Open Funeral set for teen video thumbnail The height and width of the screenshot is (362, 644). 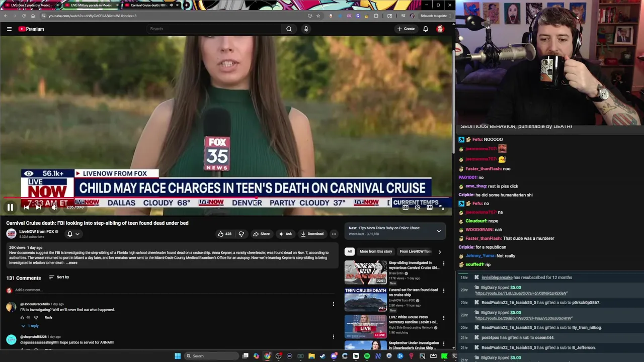click(365, 299)
